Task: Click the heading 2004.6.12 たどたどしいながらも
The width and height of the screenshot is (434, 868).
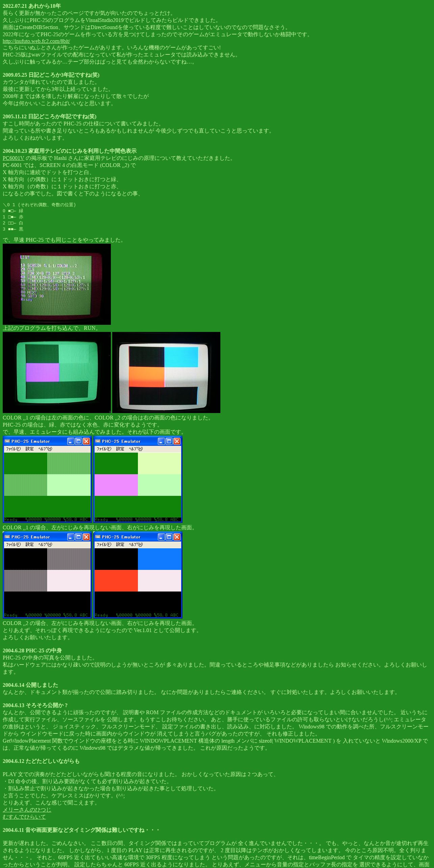Action: click(41, 761)
